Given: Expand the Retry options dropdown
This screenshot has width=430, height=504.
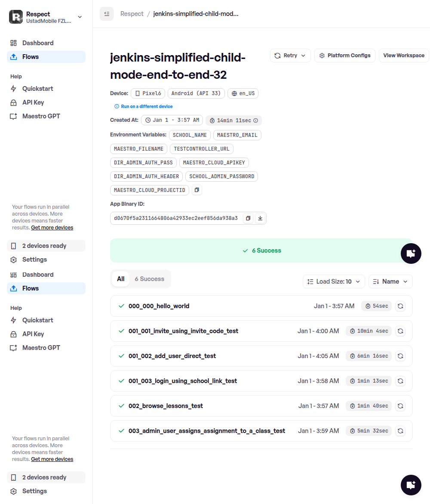Looking at the screenshot, I should pyautogui.click(x=290, y=56).
